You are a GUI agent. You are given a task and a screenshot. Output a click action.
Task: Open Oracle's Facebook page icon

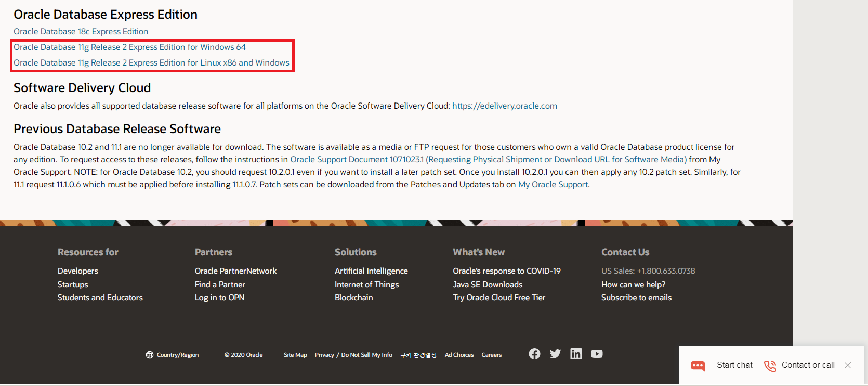click(534, 354)
